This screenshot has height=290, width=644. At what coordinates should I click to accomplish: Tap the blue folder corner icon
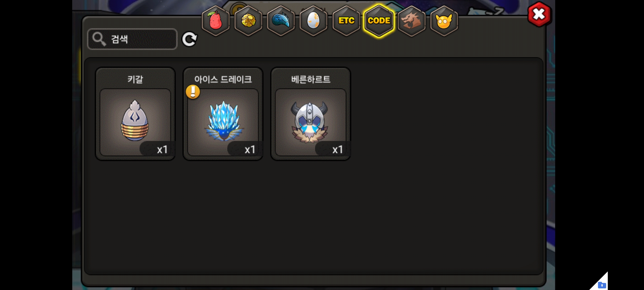[602, 285]
